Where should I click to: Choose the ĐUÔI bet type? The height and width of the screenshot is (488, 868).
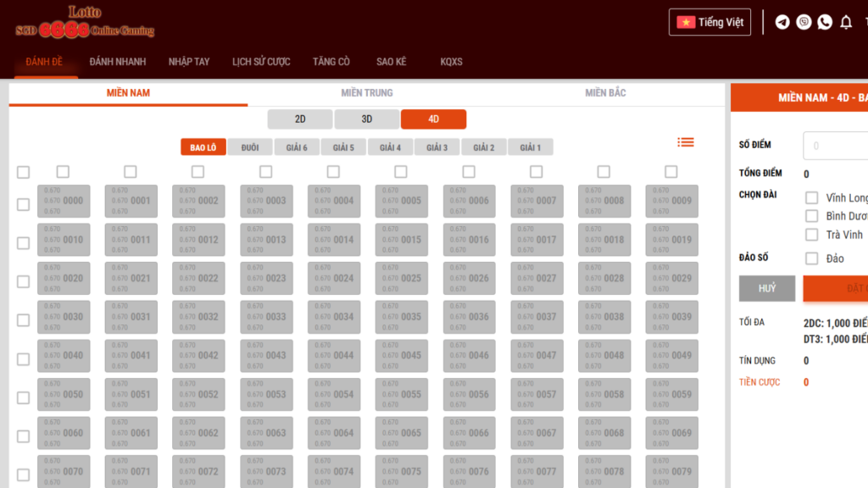tap(250, 147)
